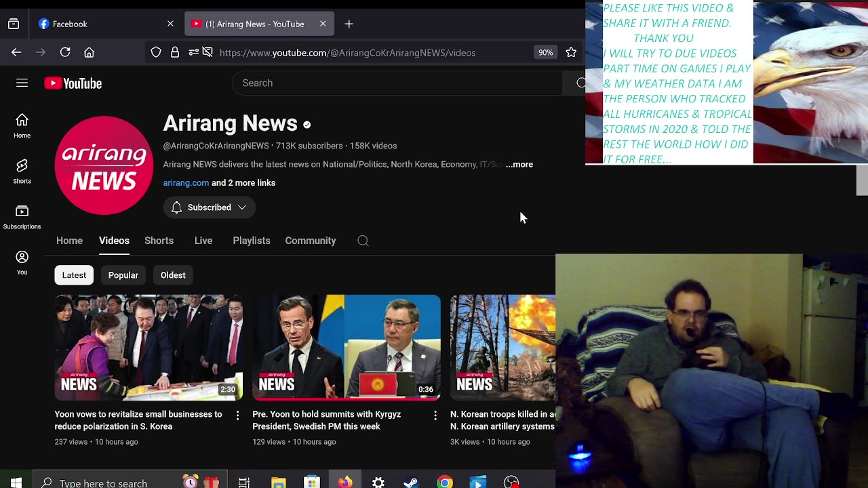The image size is (868, 488).
Task: Reload the page with the refresh icon
Action: (65, 52)
